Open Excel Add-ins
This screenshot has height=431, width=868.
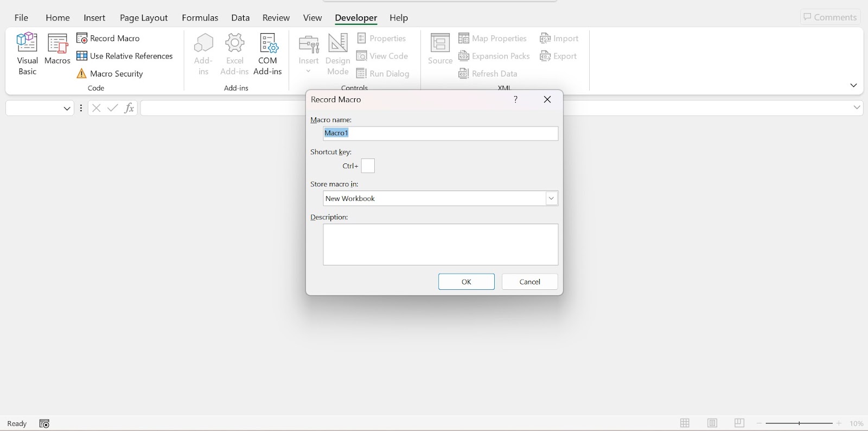(234, 54)
